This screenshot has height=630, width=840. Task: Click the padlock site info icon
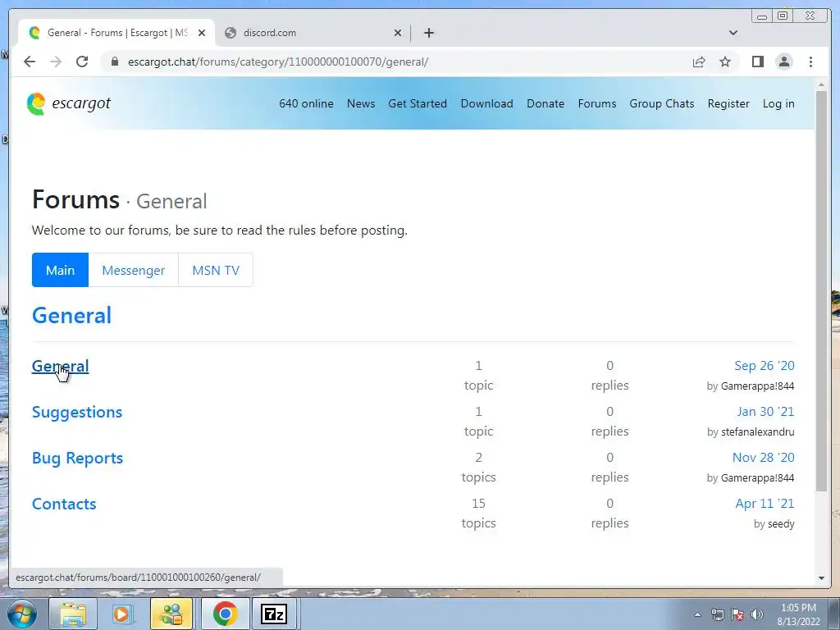114,62
